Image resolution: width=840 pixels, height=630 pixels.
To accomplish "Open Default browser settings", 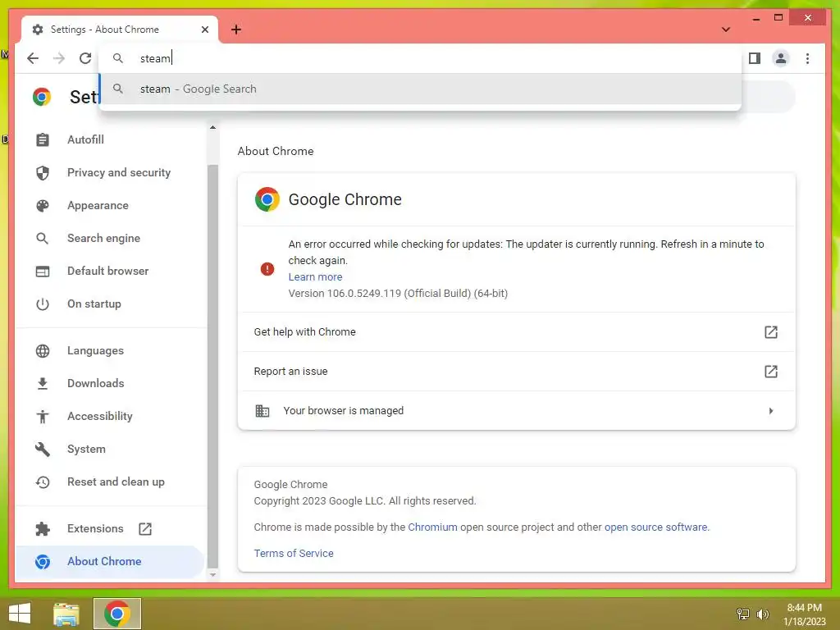I will pos(107,271).
